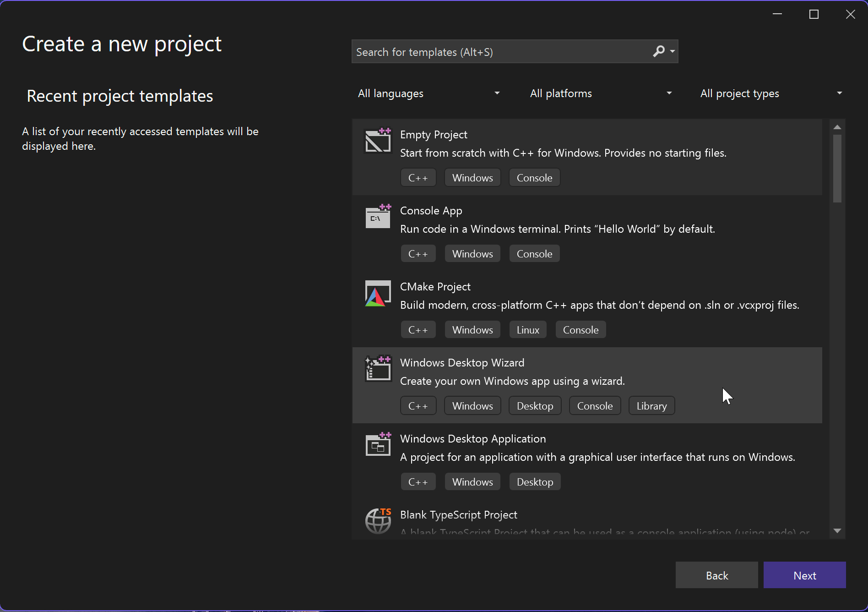Click the Console tag under Empty Project
868x612 pixels.
pos(534,178)
